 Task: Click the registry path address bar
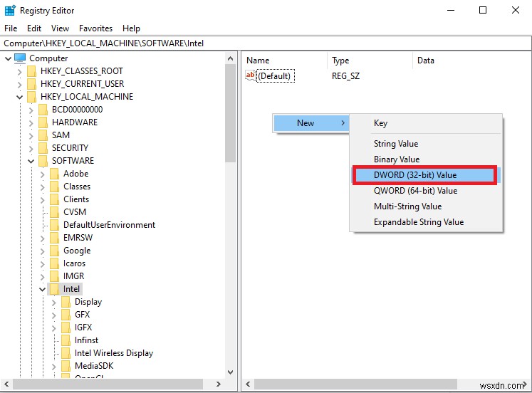266,43
